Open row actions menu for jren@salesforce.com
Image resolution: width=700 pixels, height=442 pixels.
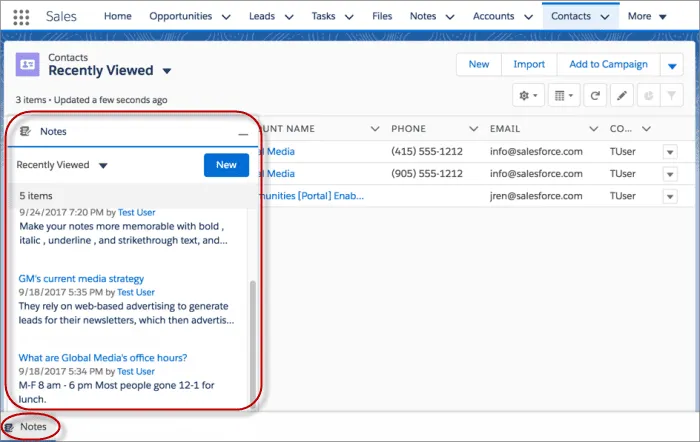[x=669, y=197]
